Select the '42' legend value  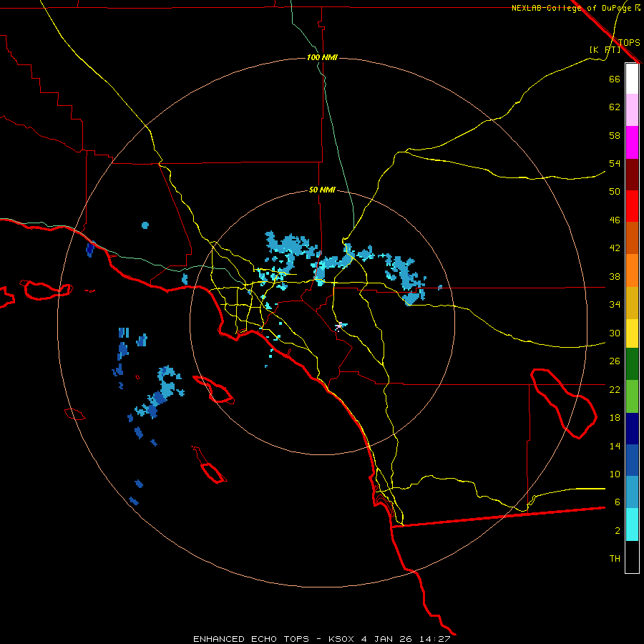(615, 248)
